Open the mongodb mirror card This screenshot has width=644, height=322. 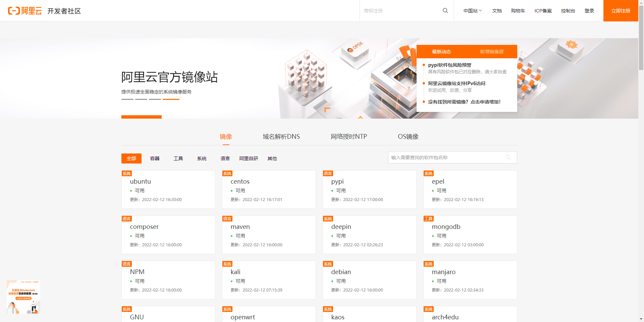click(470, 235)
